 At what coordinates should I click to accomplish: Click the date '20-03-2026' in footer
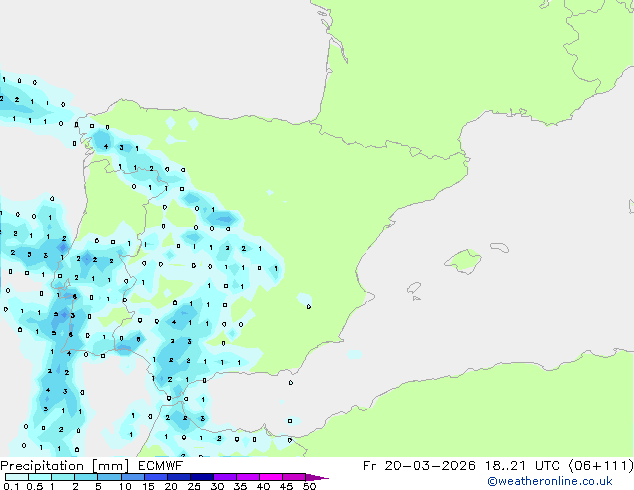click(x=430, y=466)
